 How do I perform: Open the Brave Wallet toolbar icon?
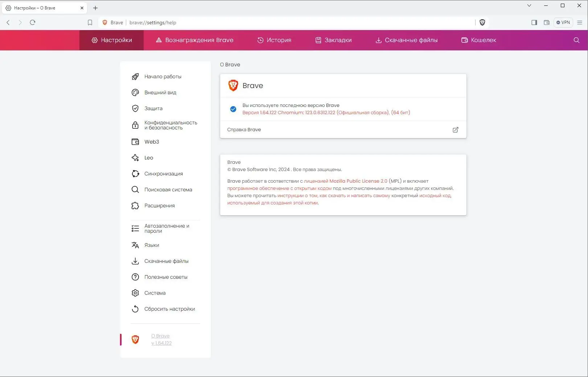pyautogui.click(x=547, y=22)
